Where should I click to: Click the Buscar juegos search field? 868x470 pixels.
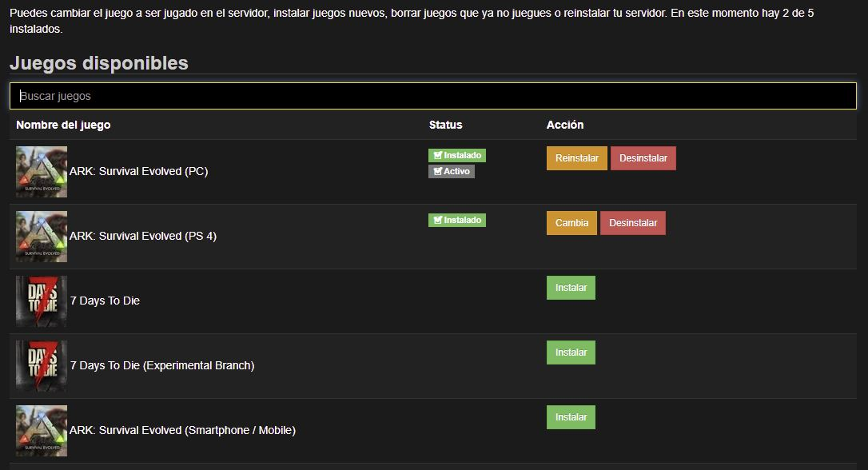tap(433, 96)
